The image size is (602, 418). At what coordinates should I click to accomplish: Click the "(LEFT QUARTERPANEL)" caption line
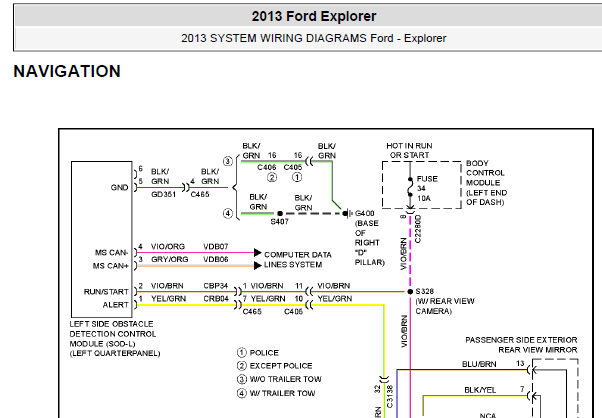click(x=115, y=353)
